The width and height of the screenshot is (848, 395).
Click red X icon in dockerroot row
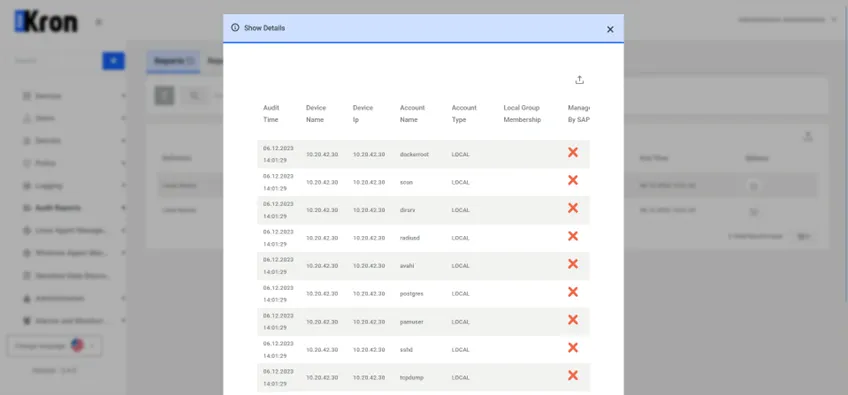click(x=573, y=153)
